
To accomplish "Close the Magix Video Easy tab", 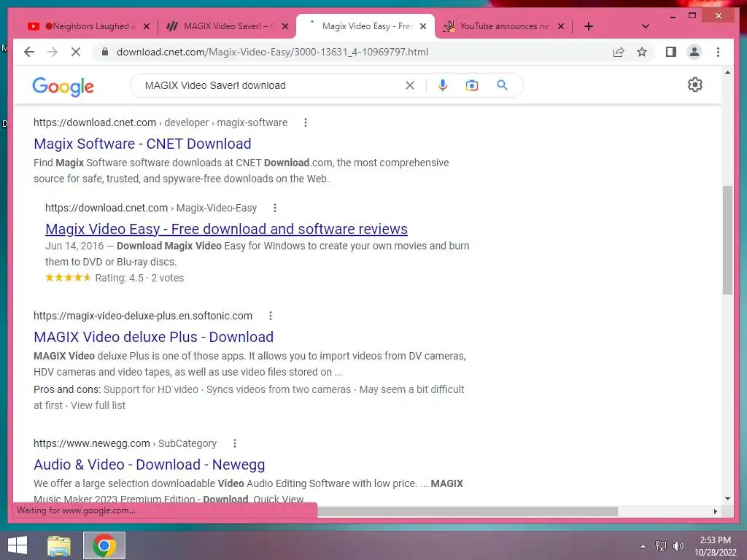I will (x=422, y=26).
